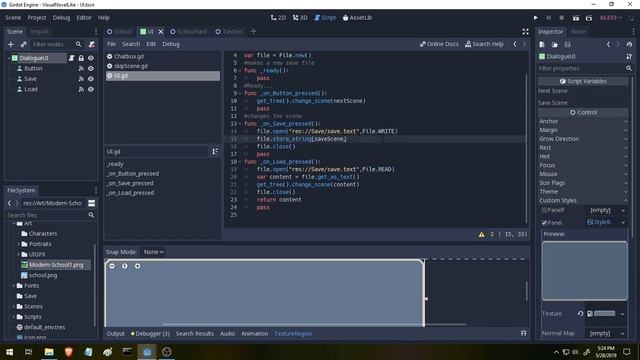This screenshot has width=640, height=360.
Task: Play the project
Action: click(x=536, y=18)
